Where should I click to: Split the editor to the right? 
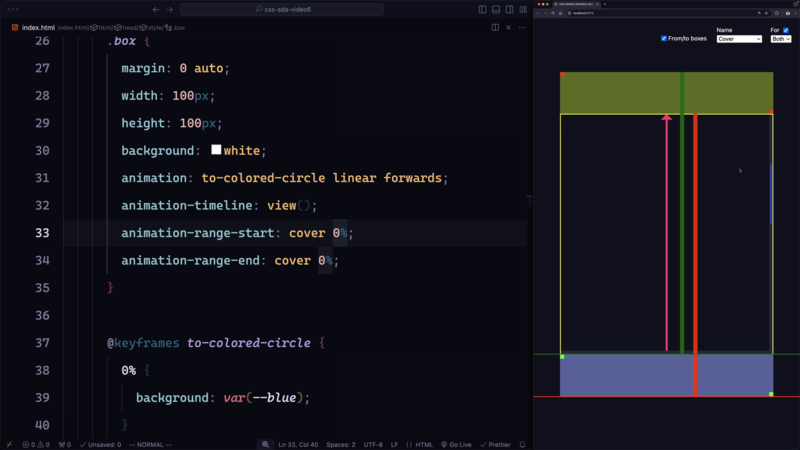[495, 28]
